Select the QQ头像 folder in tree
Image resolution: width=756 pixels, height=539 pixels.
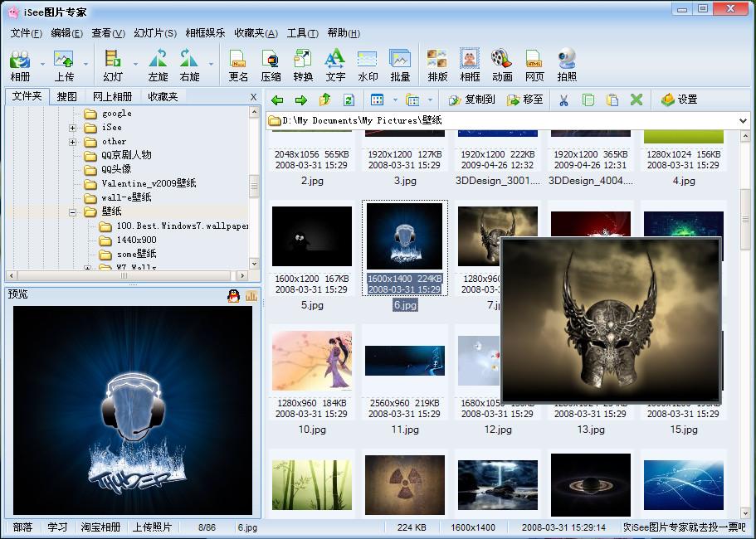115,169
